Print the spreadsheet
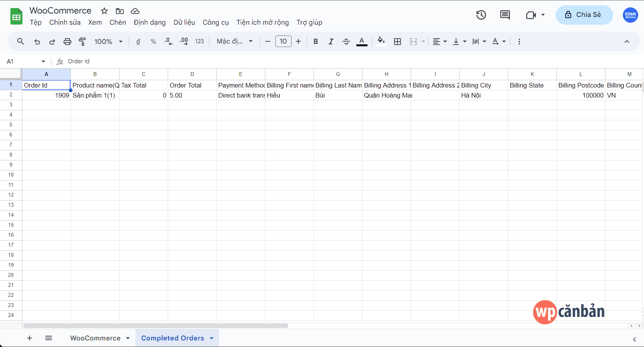This screenshot has height=347, width=644. [67, 41]
